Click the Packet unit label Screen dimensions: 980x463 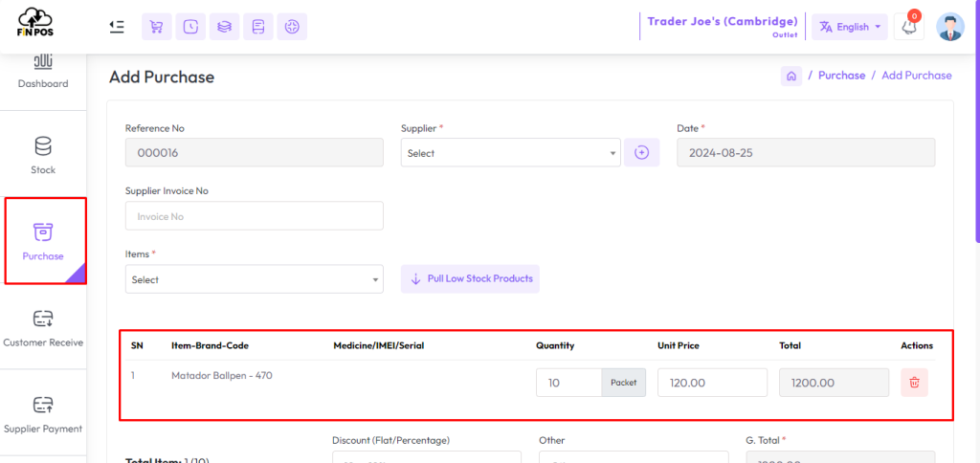(624, 383)
